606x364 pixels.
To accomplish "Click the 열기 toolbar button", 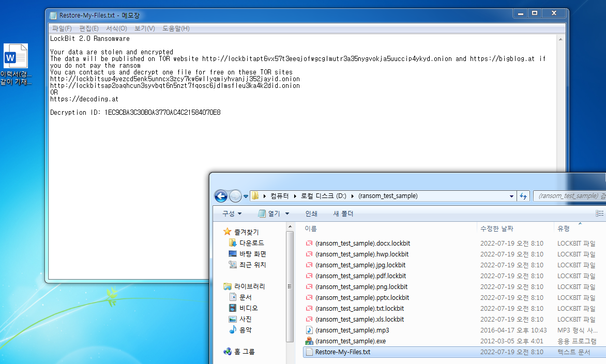I will 269,214.
